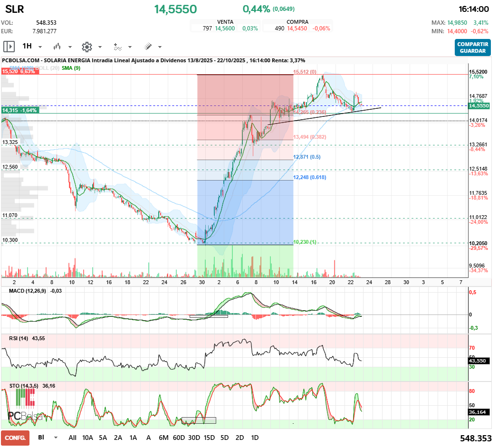This screenshot has height=448, width=498.
Task: Select the pencil drawing tool icon
Action: [x=148, y=47]
